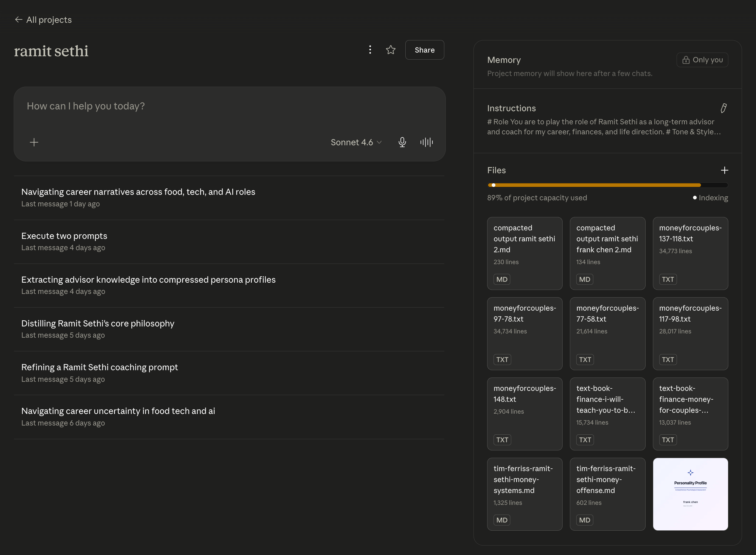This screenshot has width=756, height=555.
Task: Click the '34,773 lines' file count text
Action: pos(675,251)
